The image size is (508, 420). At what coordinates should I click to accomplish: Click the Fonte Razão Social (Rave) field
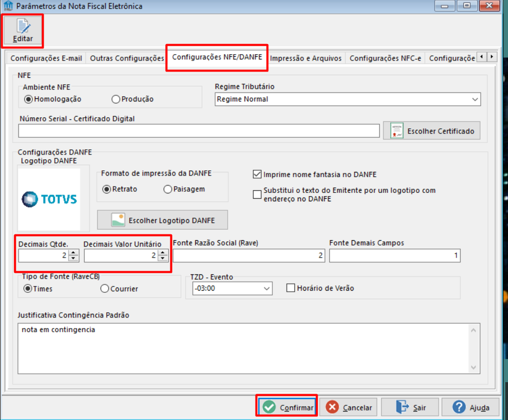pyautogui.click(x=249, y=255)
